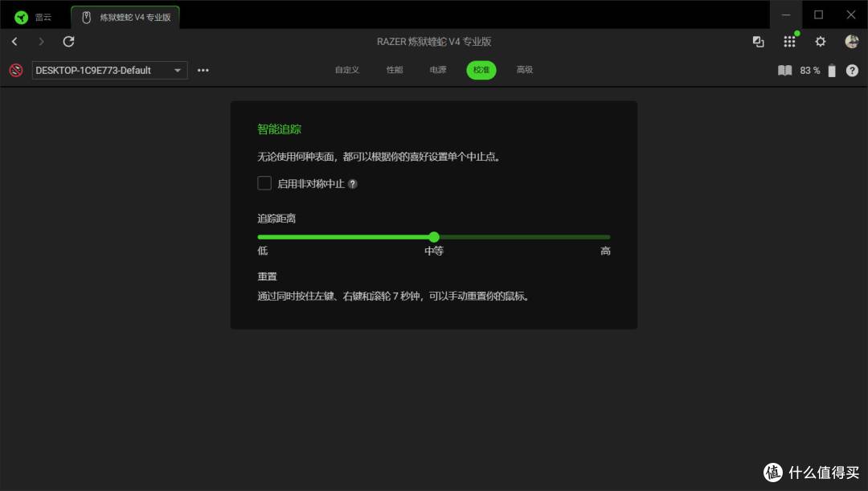Viewport: 868px width, 491px height.
Task: Click the user avatar in the corner
Action: click(851, 41)
